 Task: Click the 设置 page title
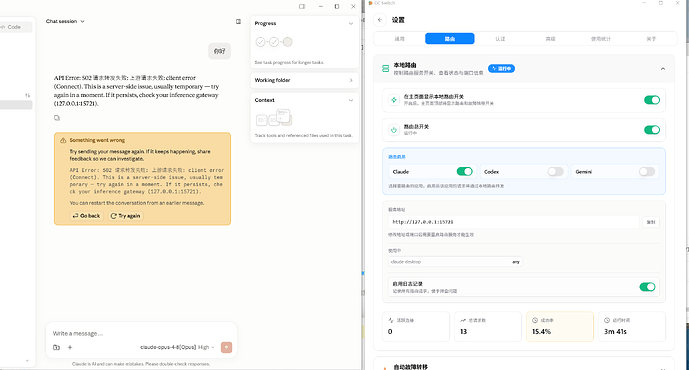pyautogui.click(x=398, y=20)
